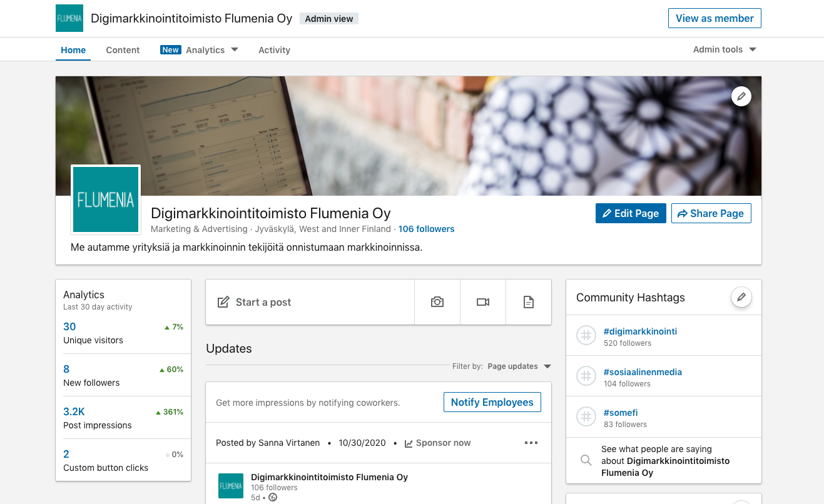Click the Admin view badge
The height and width of the screenshot is (504, 824).
pos(329,19)
